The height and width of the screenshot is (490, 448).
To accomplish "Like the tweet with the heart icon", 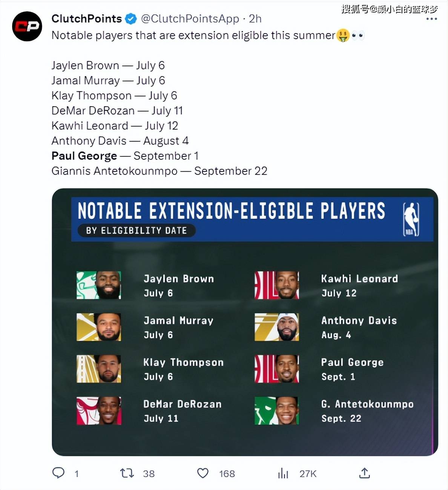I will pos(203,473).
